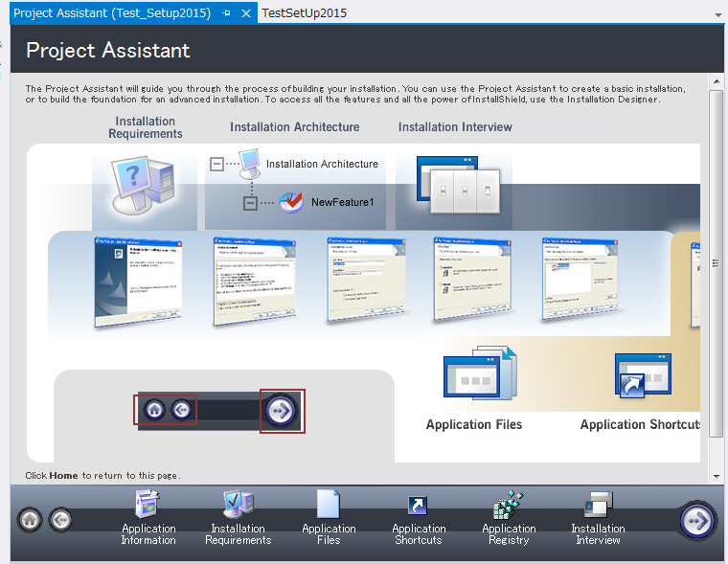Screen dimensions: 728x564
Task: Click the scroll up arrow of vertical scrollbar
Action: [717, 81]
